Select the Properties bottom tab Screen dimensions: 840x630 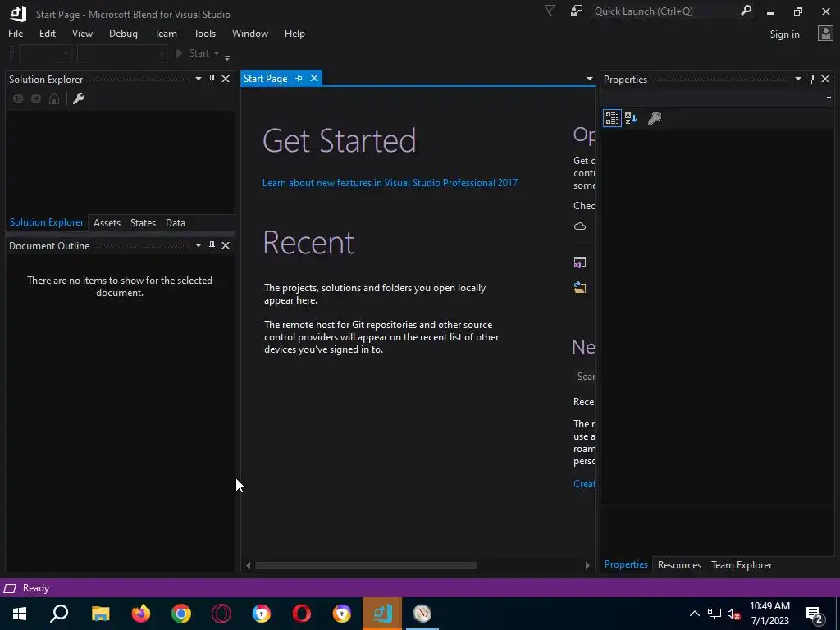pyautogui.click(x=626, y=564)
